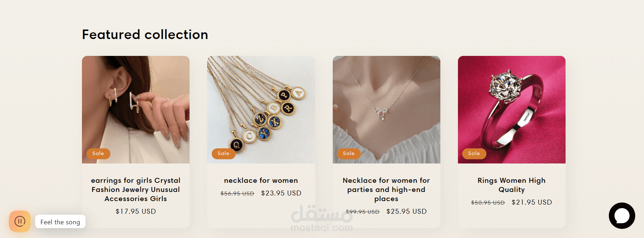Image resolution: width=644 pixels, height=238 pixels.
Task: Open the diamond ring product photo
Action: coord(512,110)
